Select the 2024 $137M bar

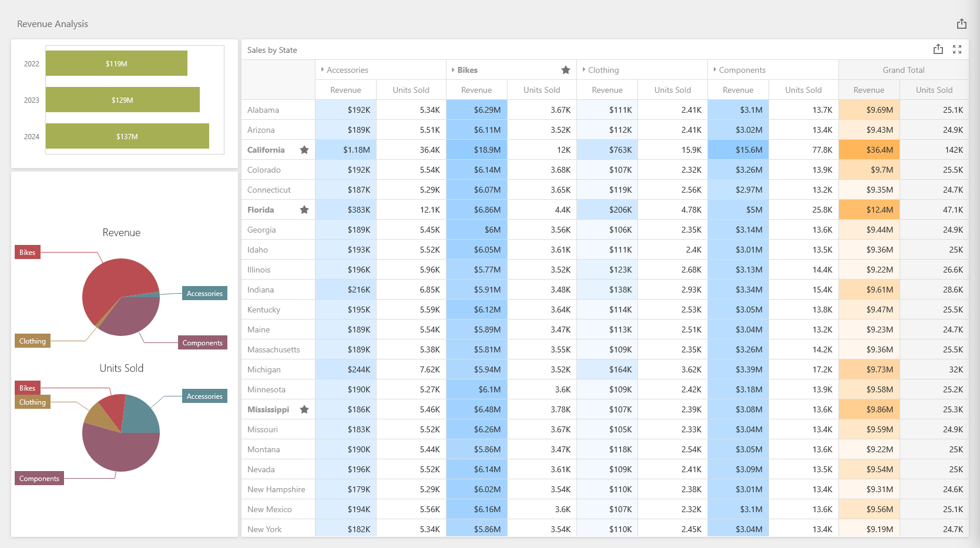click(127, 136)
